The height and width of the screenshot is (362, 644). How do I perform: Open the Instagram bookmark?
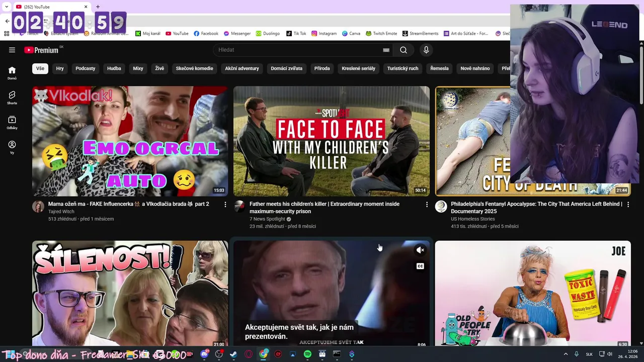pyautogui.click(x=324, y=34)
